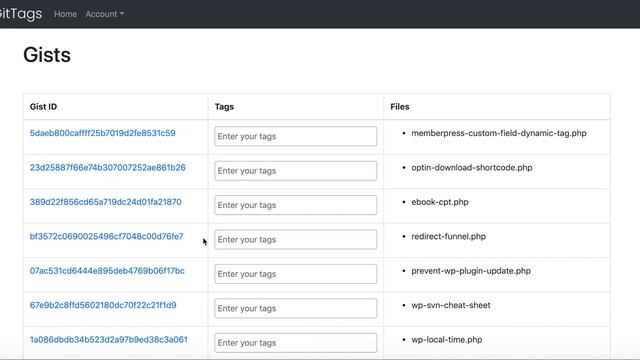Open gist 1a086dbdb34b523d2a97b9ed38c3a061
The height and width of the screenshot is (360, 640).
(109, 340)
